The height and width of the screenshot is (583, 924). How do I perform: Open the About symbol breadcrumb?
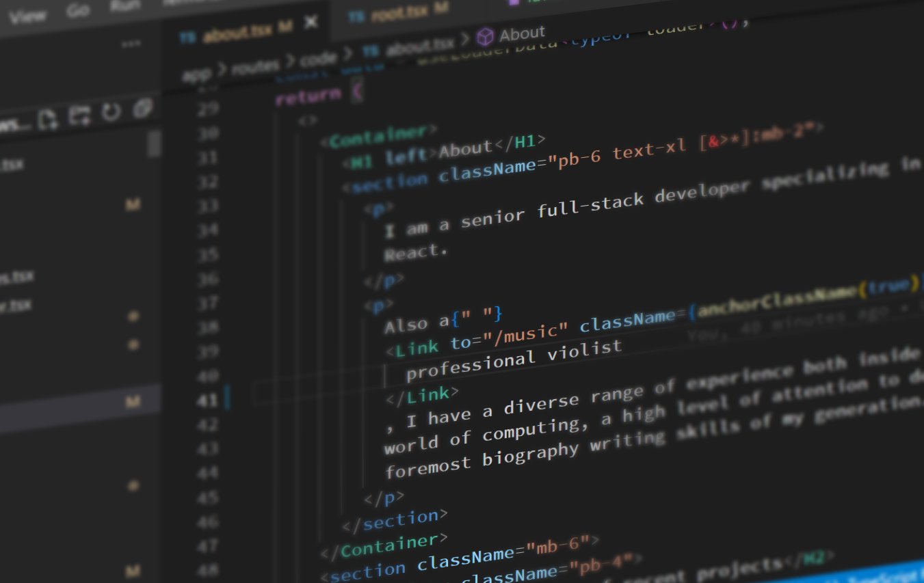523,33
